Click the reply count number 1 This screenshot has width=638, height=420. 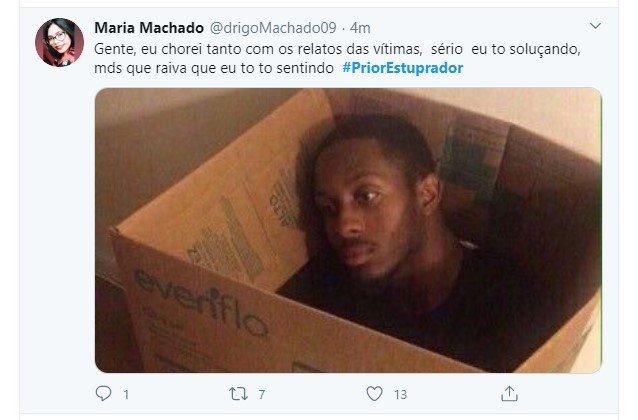click(x=127, y=394)
